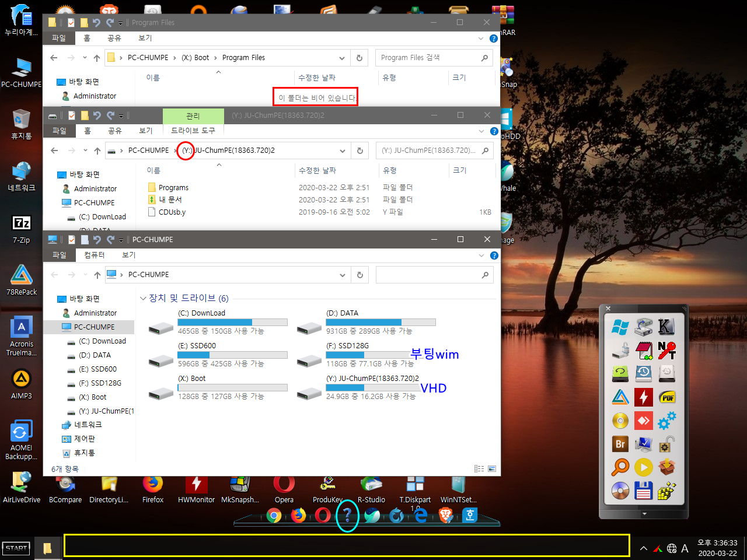The width and height of the screenshot is (747, 560).
Task: Launch yellow PDF icon in launcher panel
Action: point(666,397)
